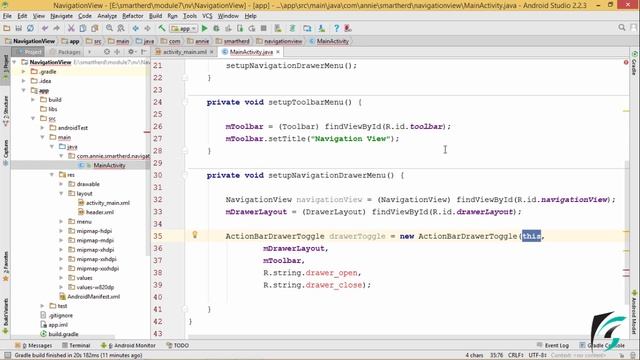The height and width of the screenshot is (360, 640).
Task: Collapse the src folder arrow
Action: click(33, 118)
